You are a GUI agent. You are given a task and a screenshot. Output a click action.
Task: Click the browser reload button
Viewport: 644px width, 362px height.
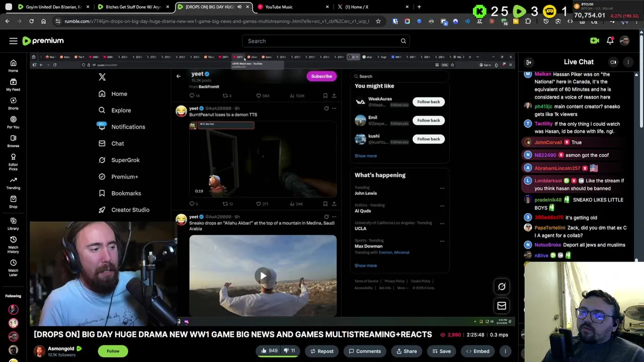coord(31,21)
